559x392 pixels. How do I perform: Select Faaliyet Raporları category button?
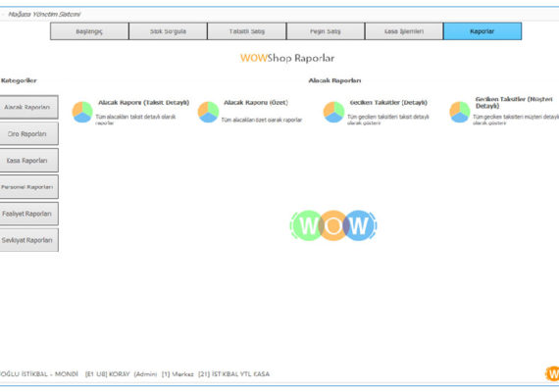pyautogui.click(x=28, y=214)
